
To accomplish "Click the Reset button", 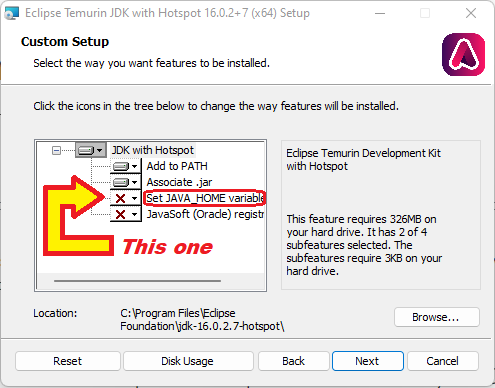I will pos(68,361).
